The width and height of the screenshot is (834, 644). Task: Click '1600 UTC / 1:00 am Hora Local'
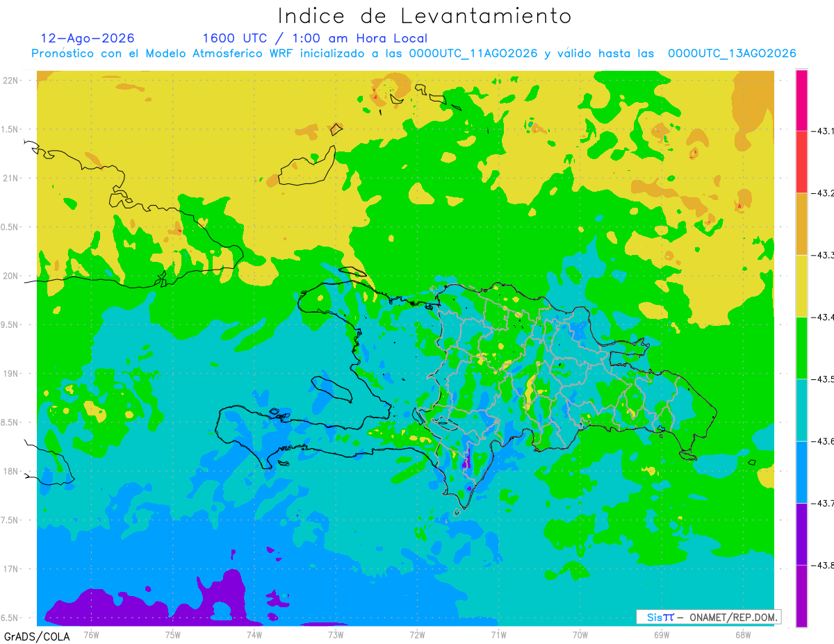pos(315,38)
